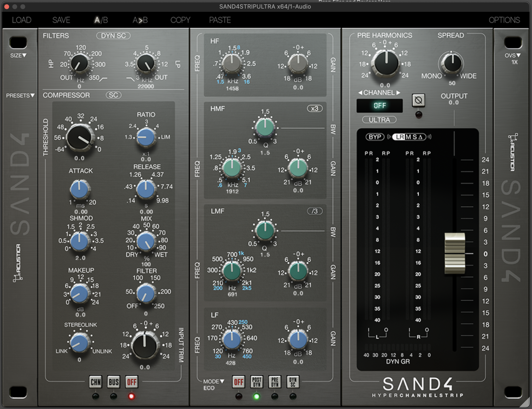Click the next CHANNEL right arrow
This screenshot has height=409, width=532.
pos(398,93)
